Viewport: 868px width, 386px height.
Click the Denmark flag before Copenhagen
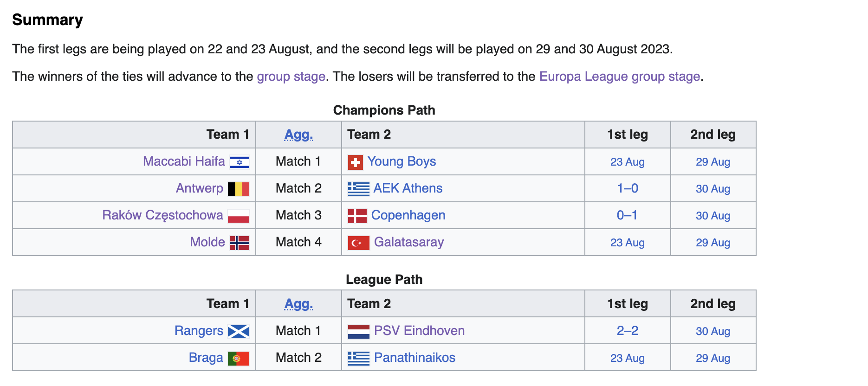point(357,216)
